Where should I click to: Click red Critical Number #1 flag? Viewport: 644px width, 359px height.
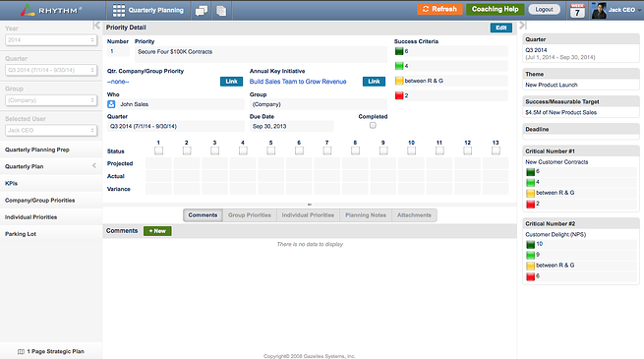click(x=530, y=205)
